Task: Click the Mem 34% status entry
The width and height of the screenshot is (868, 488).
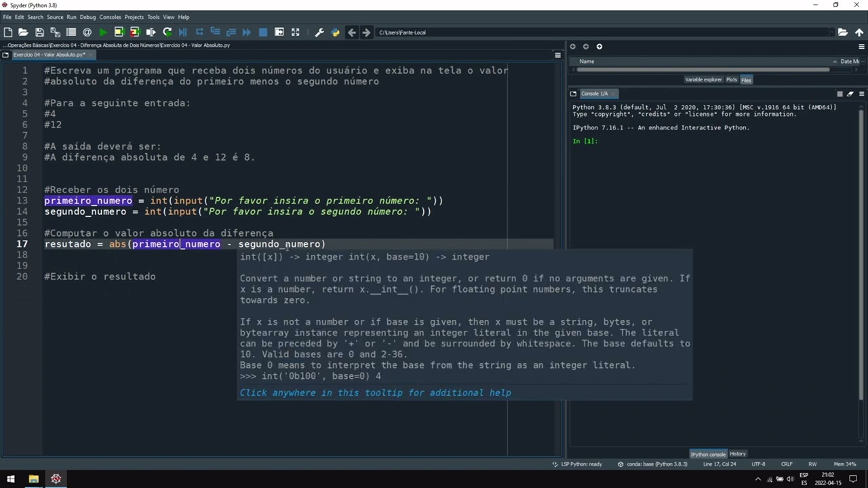Action: click(845, 464)
